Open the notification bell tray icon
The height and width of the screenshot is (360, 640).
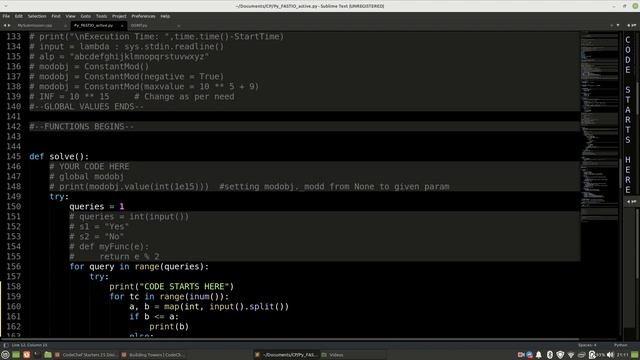coord(539,355)
